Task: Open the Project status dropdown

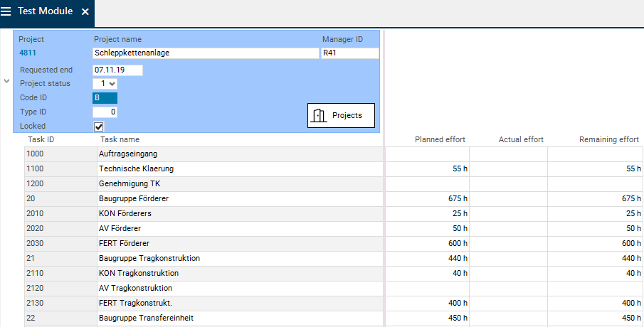Action: [105, 84]
